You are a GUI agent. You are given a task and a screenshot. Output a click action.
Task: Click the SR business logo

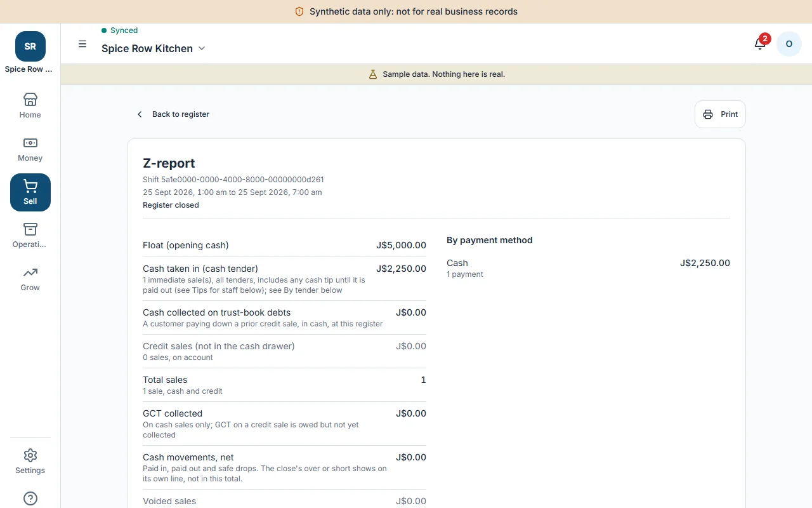(x=30, y=46)
